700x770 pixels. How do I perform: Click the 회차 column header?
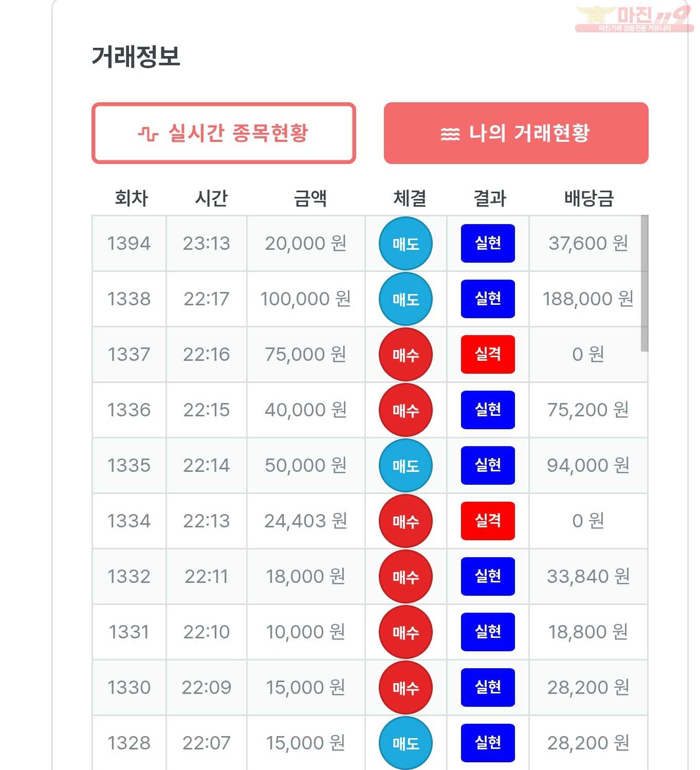pyautogui.click(x=131, y=198)
